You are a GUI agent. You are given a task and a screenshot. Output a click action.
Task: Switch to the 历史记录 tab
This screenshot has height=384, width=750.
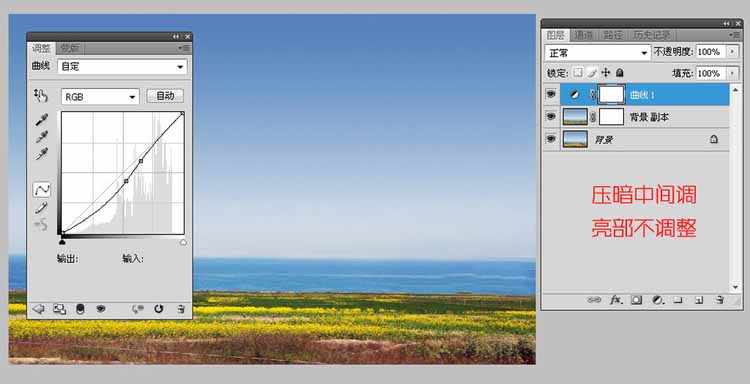652,35
